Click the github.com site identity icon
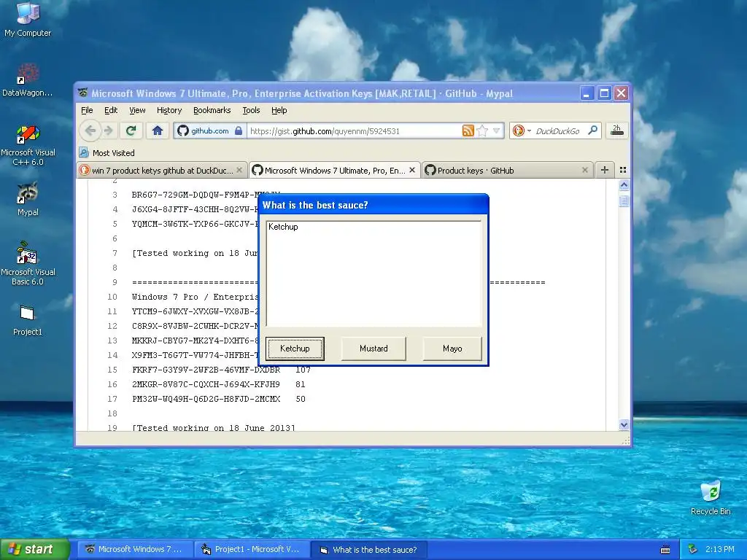Viewport: 747px width, 560px height. pyautogui.click(x=183, y=131)
